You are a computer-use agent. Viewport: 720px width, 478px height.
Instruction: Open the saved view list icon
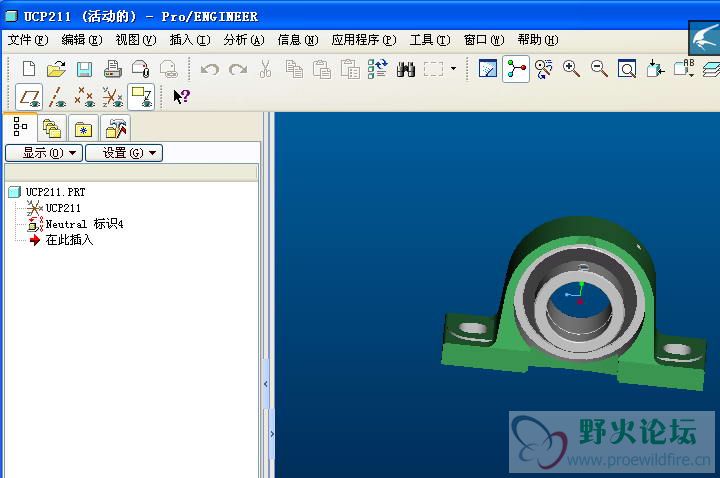(x=684, y=69)
